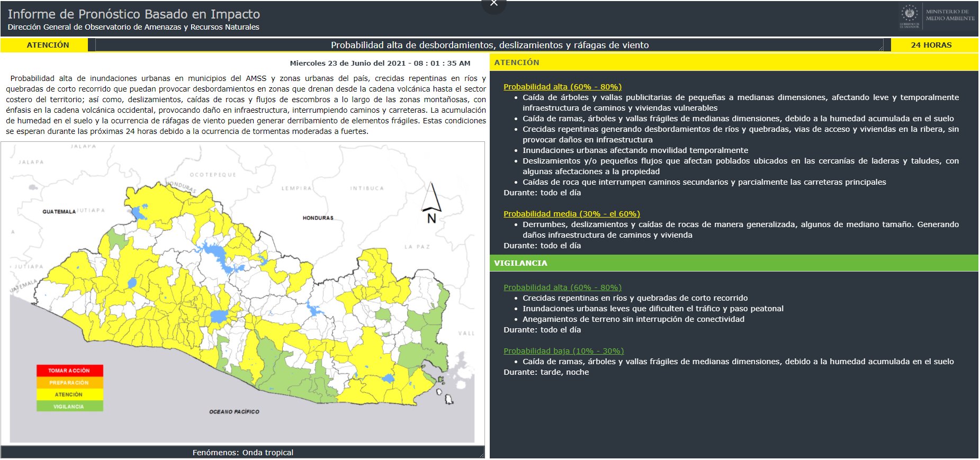Screen dimensions: 980x460
Task: Click the Ministerio de Medio Ambiente logo
Action: coord(938,16)
